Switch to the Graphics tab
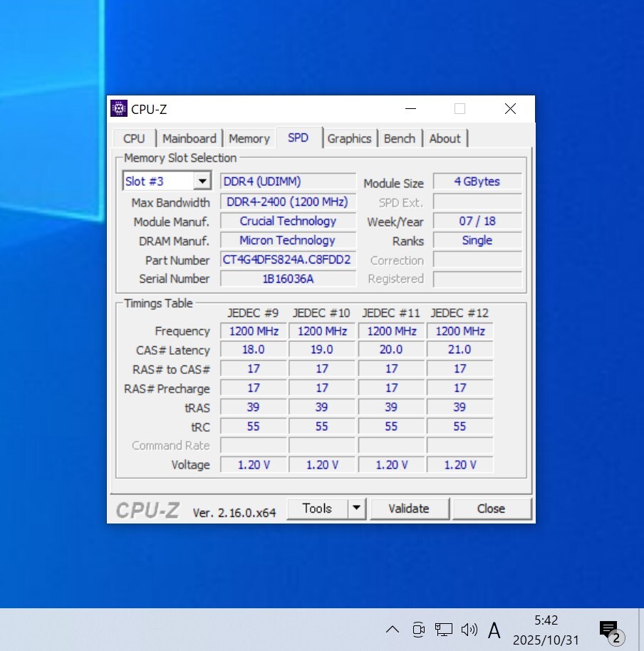Viewport: 644px width, 651px height. point(350,138)
